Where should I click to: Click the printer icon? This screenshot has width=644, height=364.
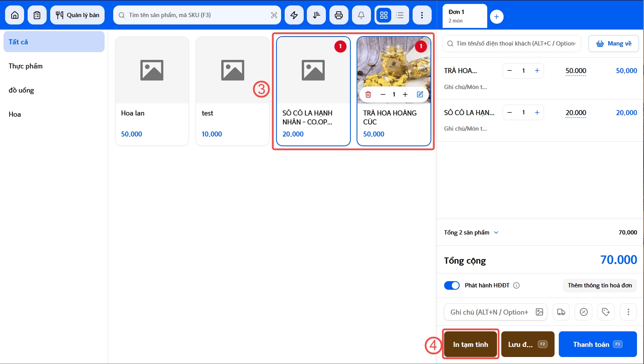(x=339, y=15)
